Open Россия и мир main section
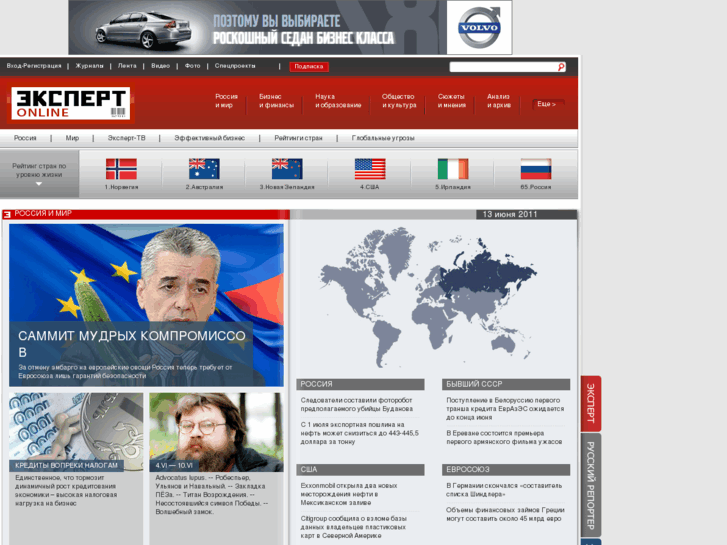The width and height of the screenshot is (727, 545). (x=226, y=101)
